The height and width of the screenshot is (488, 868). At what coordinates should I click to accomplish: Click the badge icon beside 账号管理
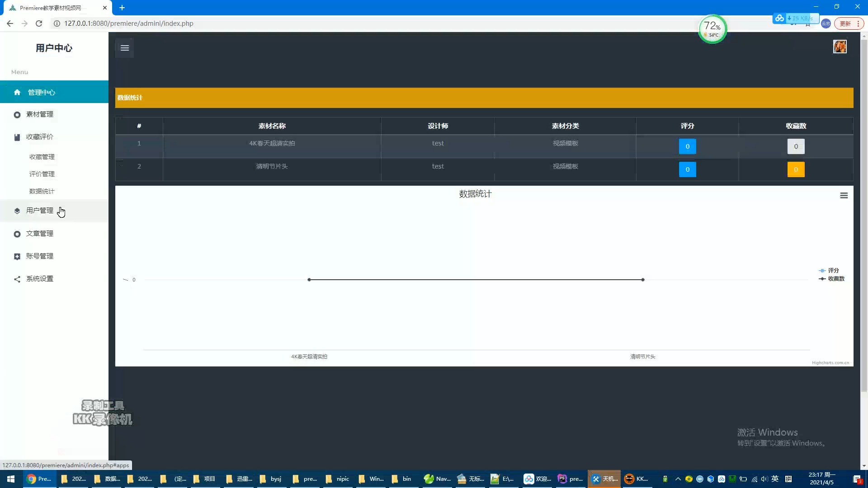[x=17, y=257]
